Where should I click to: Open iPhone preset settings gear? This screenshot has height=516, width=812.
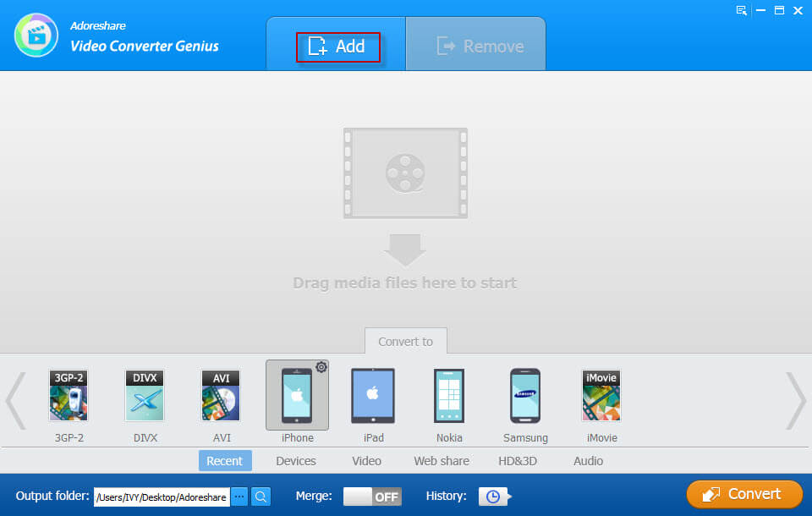coord(321,367)
